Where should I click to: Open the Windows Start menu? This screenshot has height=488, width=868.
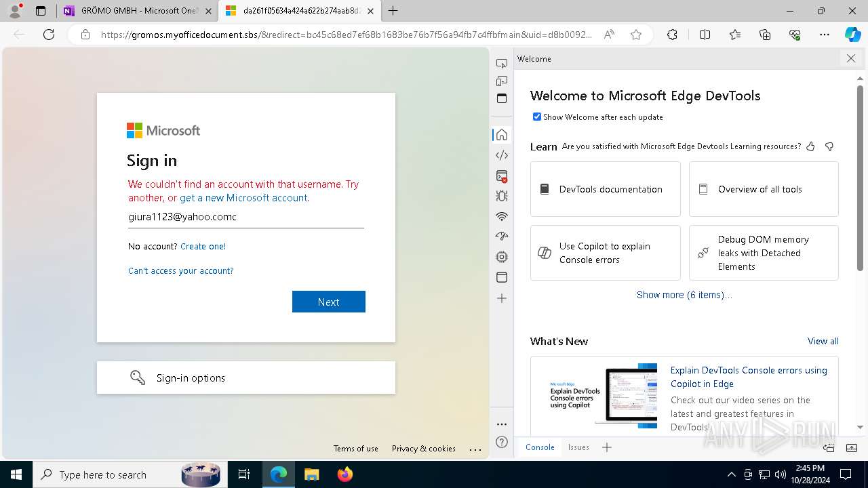click(16, 474)
